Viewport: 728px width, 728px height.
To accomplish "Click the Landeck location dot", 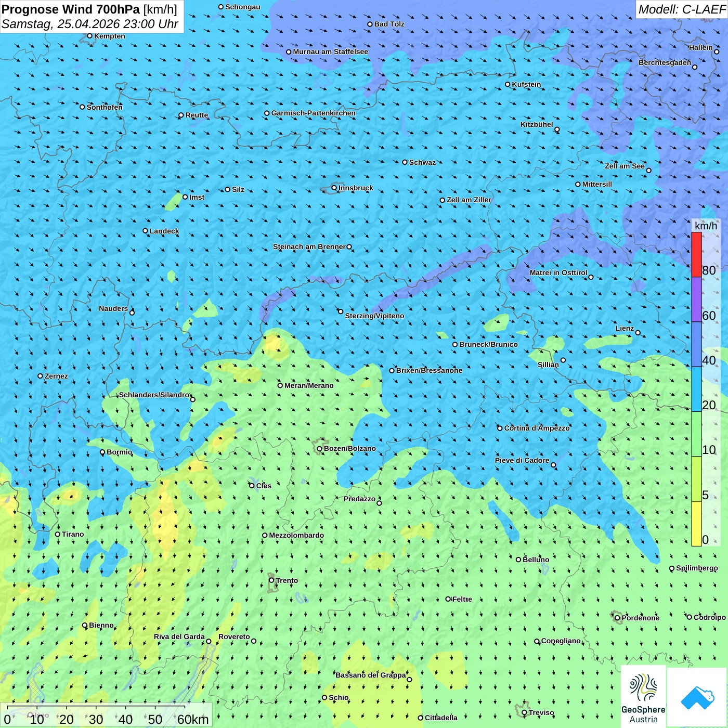I will [146, 231].
